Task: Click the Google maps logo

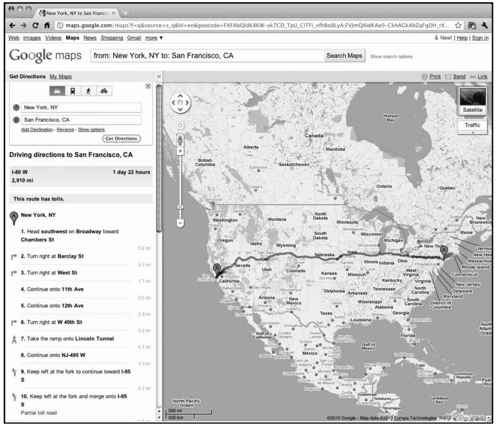Action: pyautogui.click(x=45, y=55)
